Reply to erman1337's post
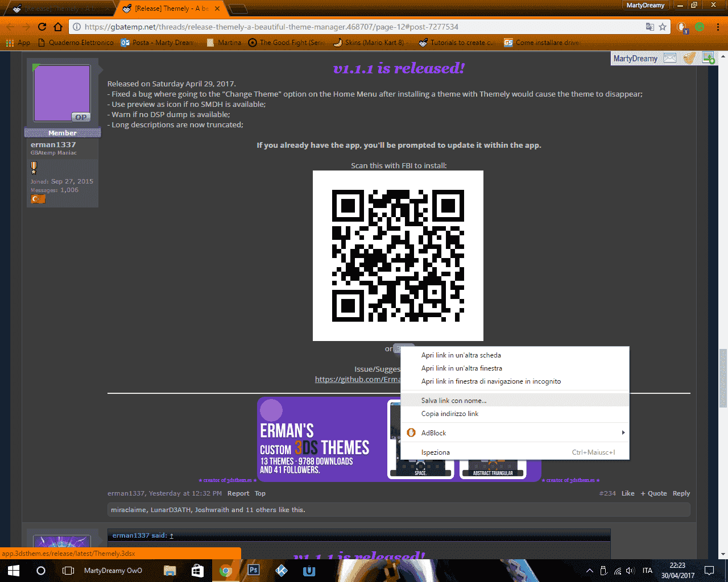Screen dimensions: 728x582 click(681, 493)
